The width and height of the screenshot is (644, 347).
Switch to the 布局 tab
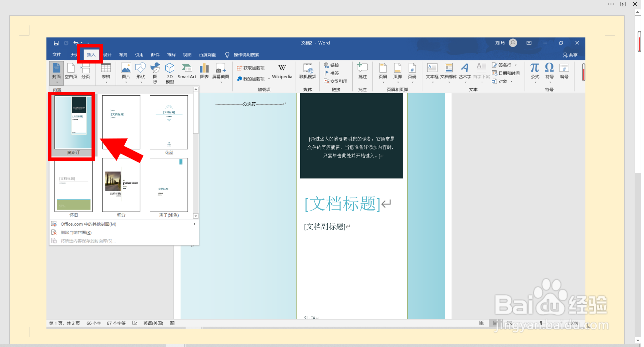123,54
